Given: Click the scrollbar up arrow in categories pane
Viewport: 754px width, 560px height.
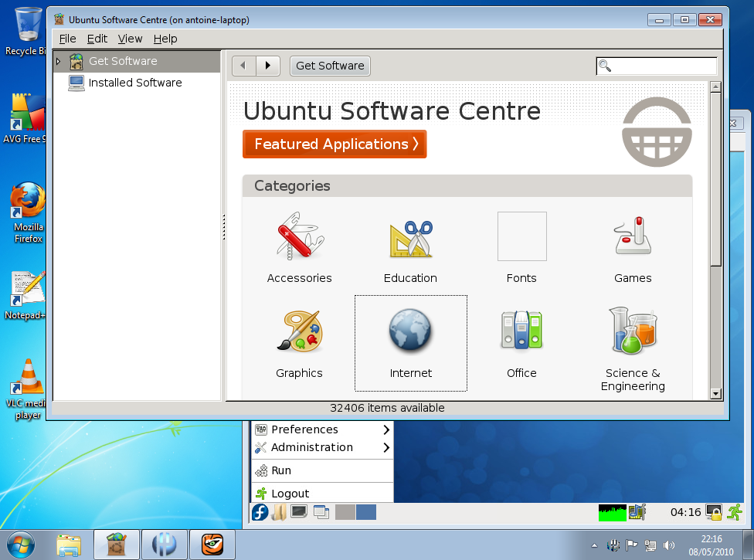Looking at the screenshot, I should click(715, 87).
